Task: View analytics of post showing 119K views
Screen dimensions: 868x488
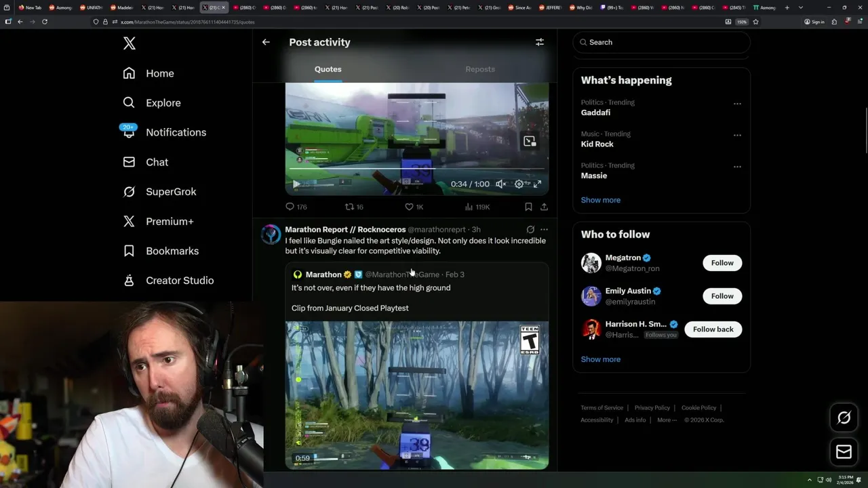Action: pos(477,207)
